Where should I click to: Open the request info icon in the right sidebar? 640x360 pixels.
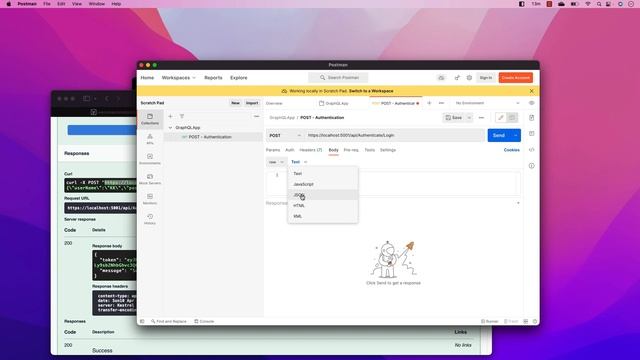(x=531, y=166)
